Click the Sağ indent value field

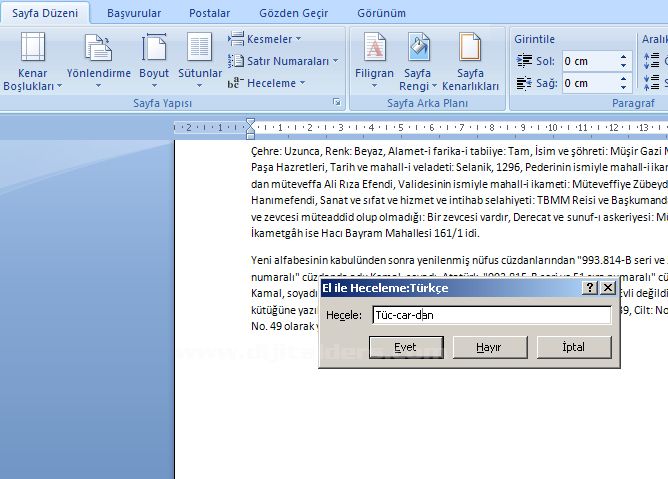(x=590, y=83)
